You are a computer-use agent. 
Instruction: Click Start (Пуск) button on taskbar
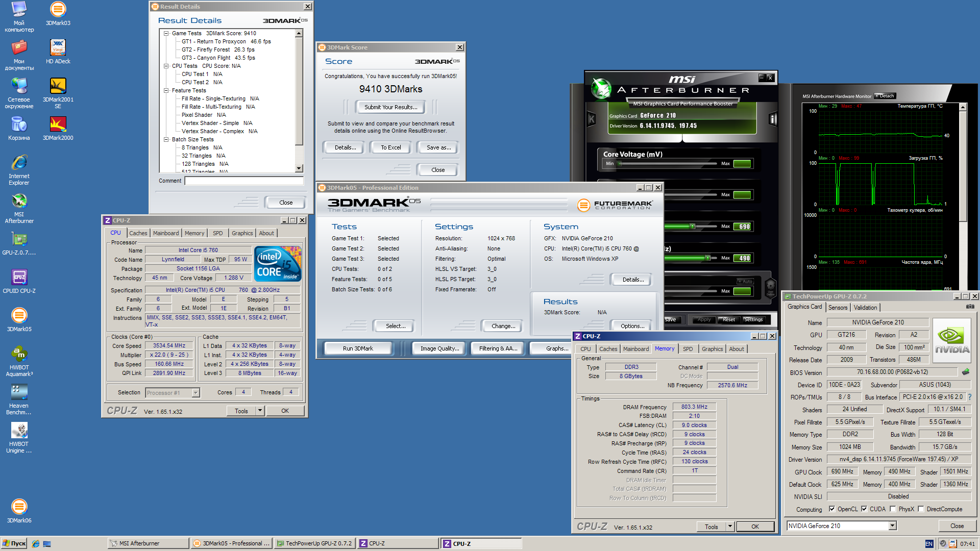[14, 543]
